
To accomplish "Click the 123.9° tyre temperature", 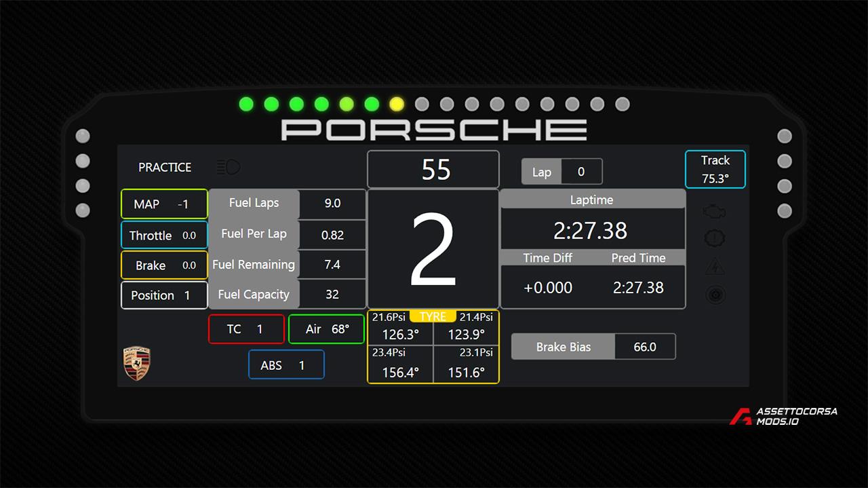I will point(466,334).
